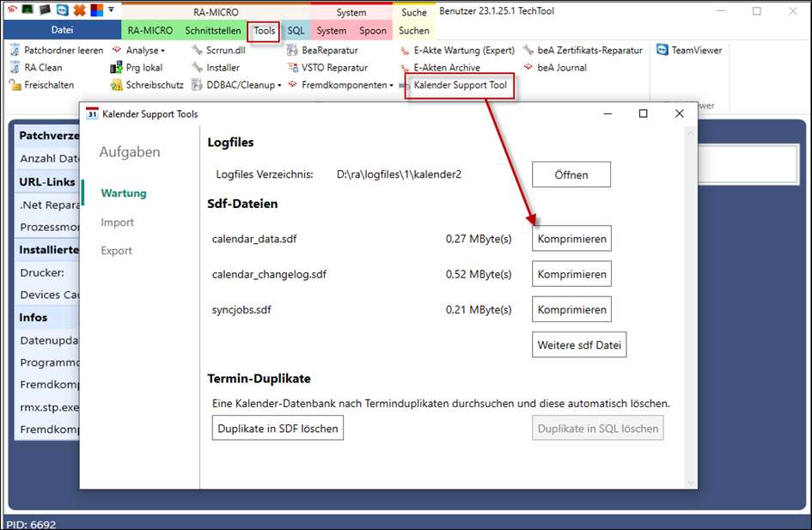This screenshot has height=530, width=812.
Task: Click Öffnen for Logfiles Verzeichnis
Action: point(571,175)
